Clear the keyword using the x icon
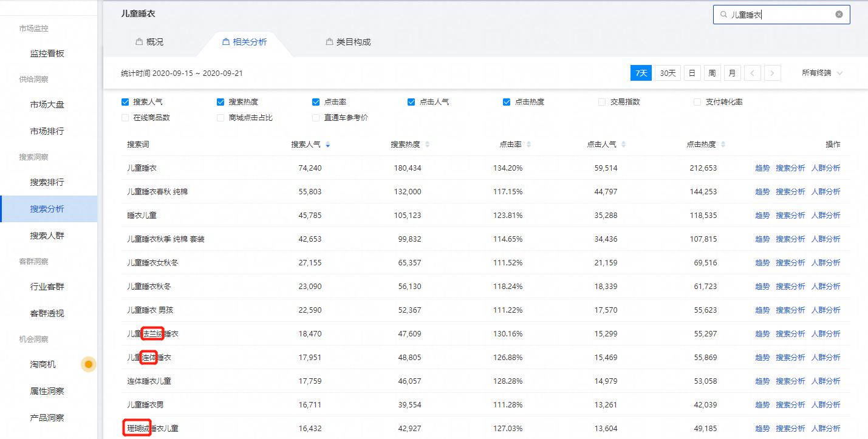 click(x=839, y=14)
